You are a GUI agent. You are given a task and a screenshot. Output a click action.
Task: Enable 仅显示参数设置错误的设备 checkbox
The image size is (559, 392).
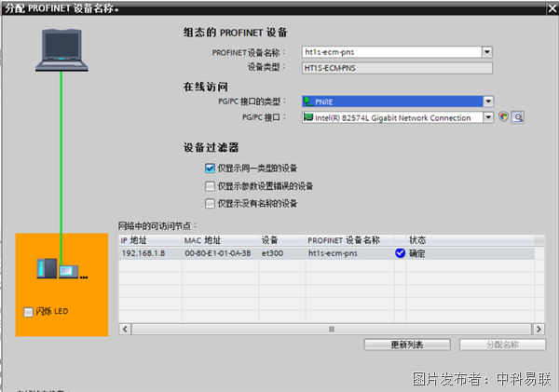pyautogui.click(x=210, y=186)
